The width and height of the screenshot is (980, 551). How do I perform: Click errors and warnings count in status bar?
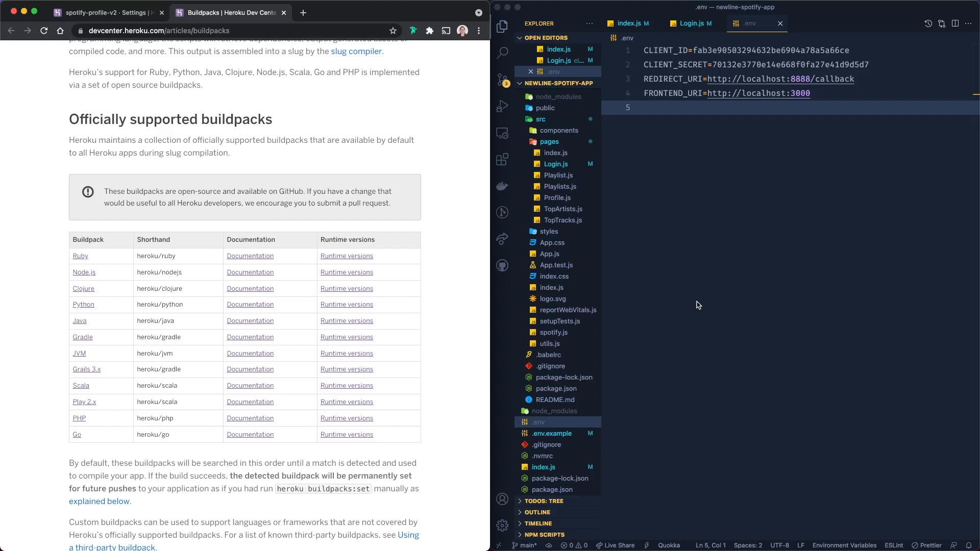click(x=574, y=545)
